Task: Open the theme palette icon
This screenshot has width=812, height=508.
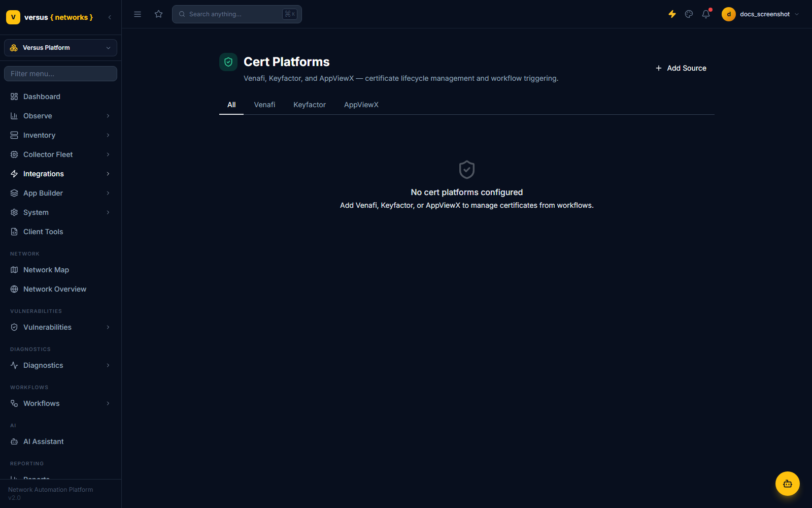Action: [689, 14]
